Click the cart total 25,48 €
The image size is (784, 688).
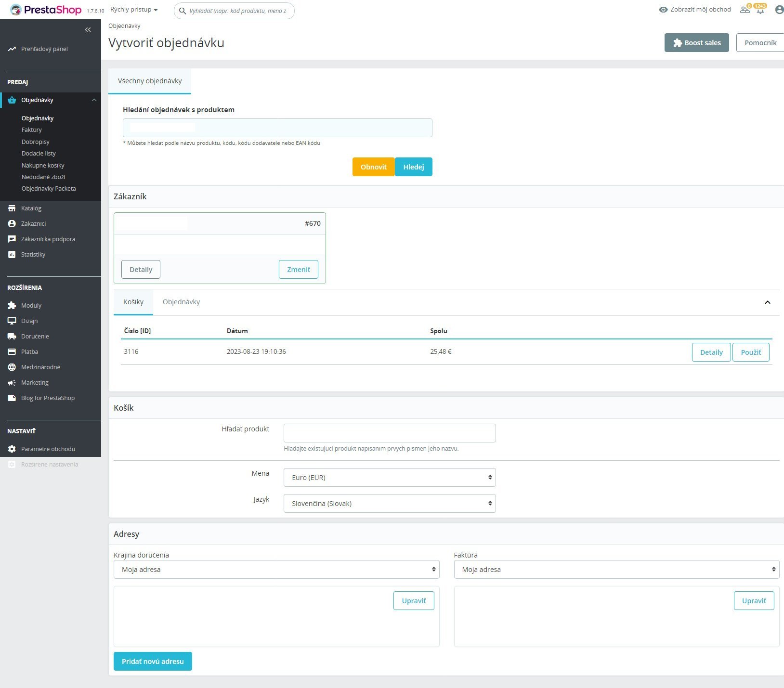click(x=441, y=352)
